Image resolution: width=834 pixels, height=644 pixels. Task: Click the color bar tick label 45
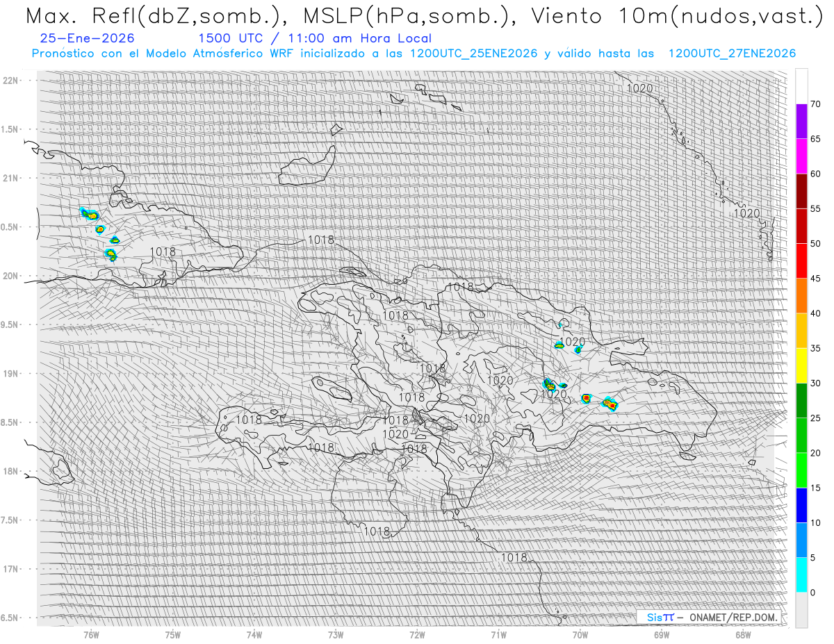pyautogui.click(x=815, y=279)
